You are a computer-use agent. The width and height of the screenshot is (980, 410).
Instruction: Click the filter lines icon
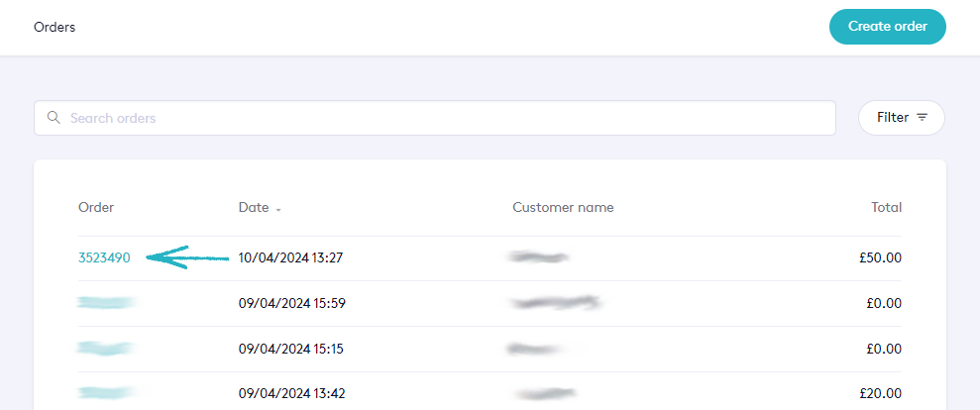coord(923,117)
